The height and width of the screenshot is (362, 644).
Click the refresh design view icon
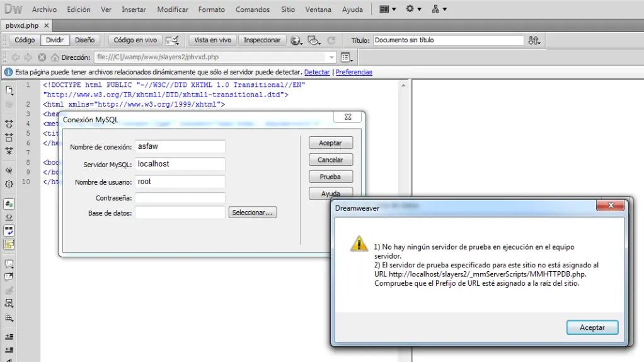point(331,40)
